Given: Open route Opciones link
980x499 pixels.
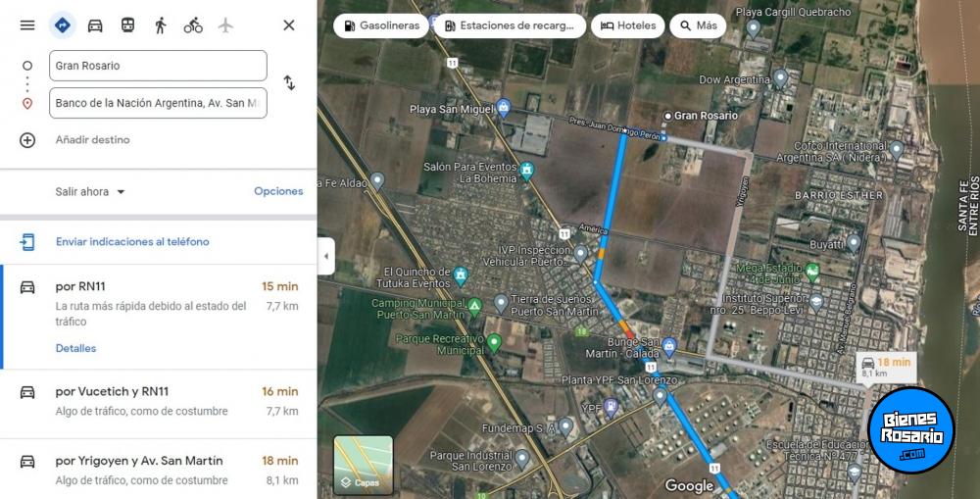Looking at the screenshot, I should (x=278, y=191).
